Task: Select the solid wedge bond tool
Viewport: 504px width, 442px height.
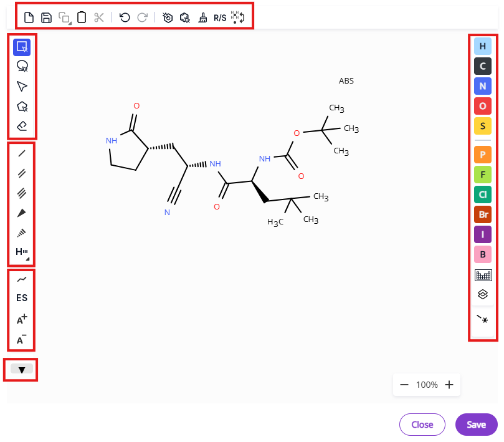Action: 22,213
